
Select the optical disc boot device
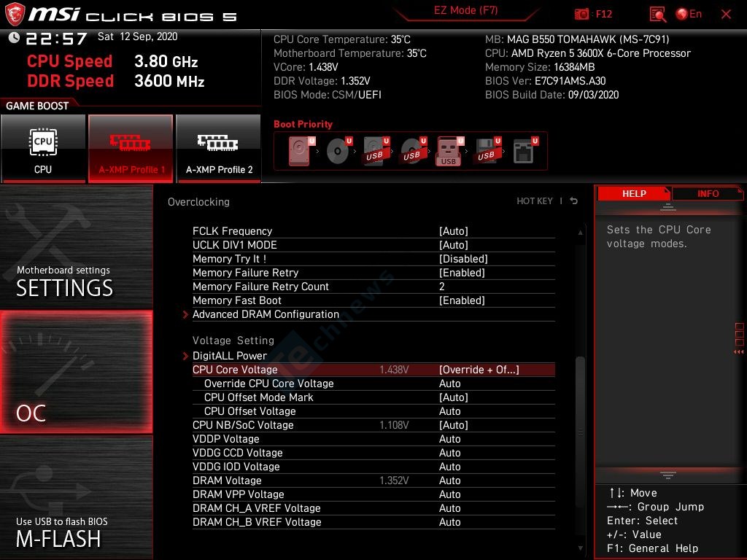tap(338, 151)
